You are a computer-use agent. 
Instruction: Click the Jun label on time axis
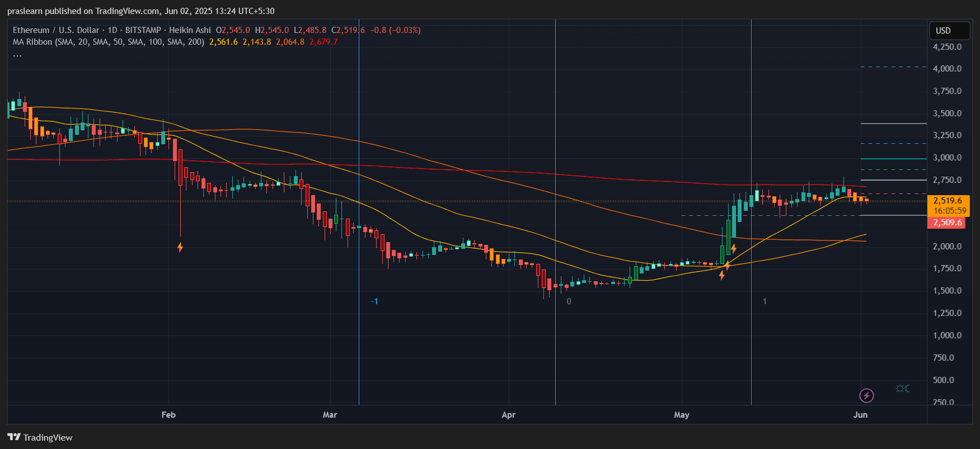860,415
